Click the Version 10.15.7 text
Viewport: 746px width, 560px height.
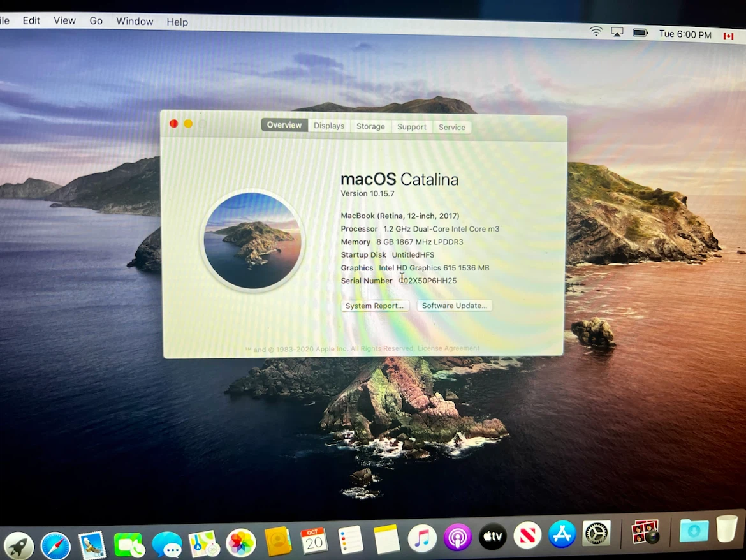click(x=367, y=194)
